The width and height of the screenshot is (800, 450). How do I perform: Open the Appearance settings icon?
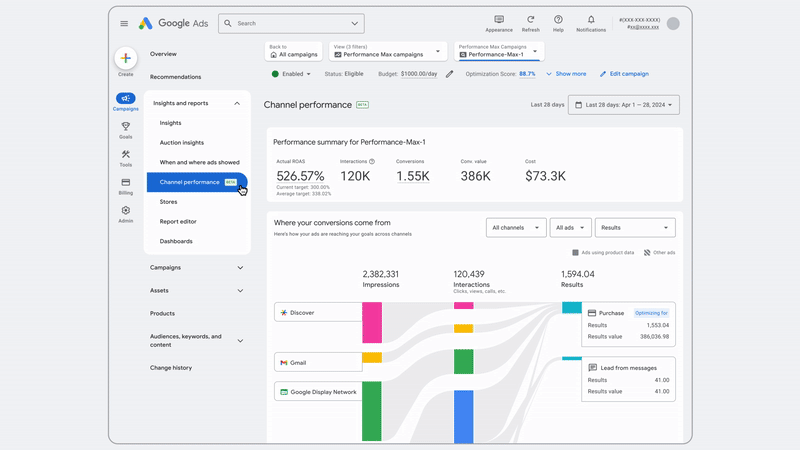point(499,20)
